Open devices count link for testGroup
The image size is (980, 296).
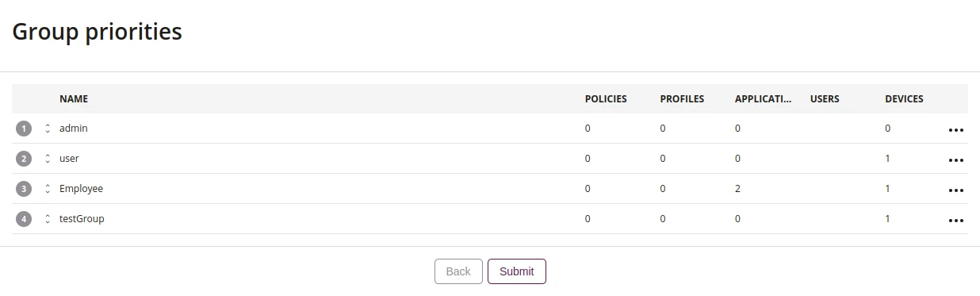click(x=888, y=218)
